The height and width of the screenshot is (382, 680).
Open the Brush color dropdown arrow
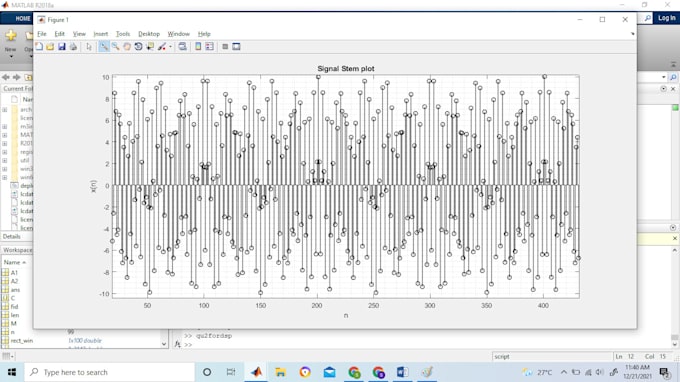point(170,47)
